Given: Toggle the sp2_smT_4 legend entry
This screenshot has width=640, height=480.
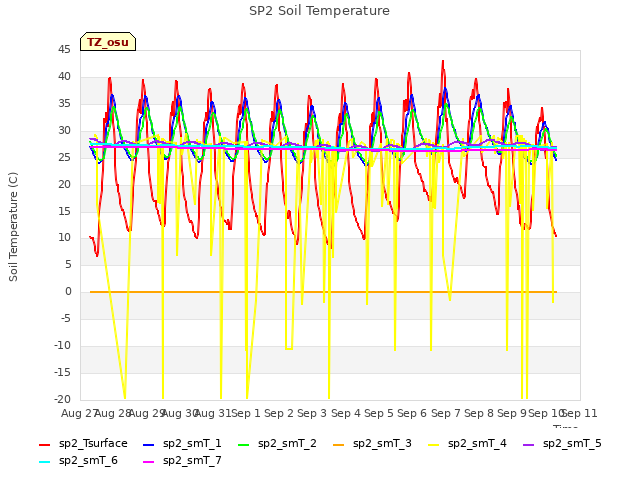Looking at the screenshot, I should coord(467,444).
